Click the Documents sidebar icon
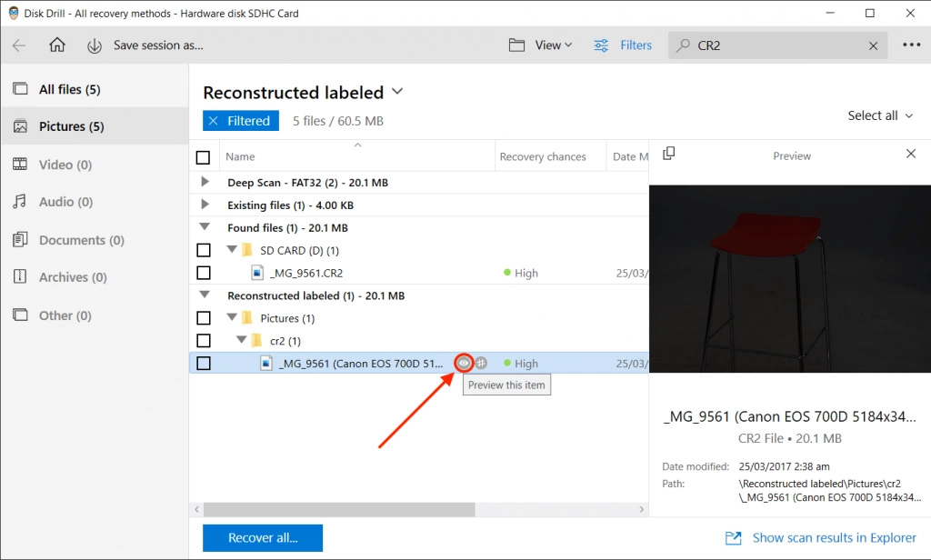The image size is (931, 560). [20, 240]
